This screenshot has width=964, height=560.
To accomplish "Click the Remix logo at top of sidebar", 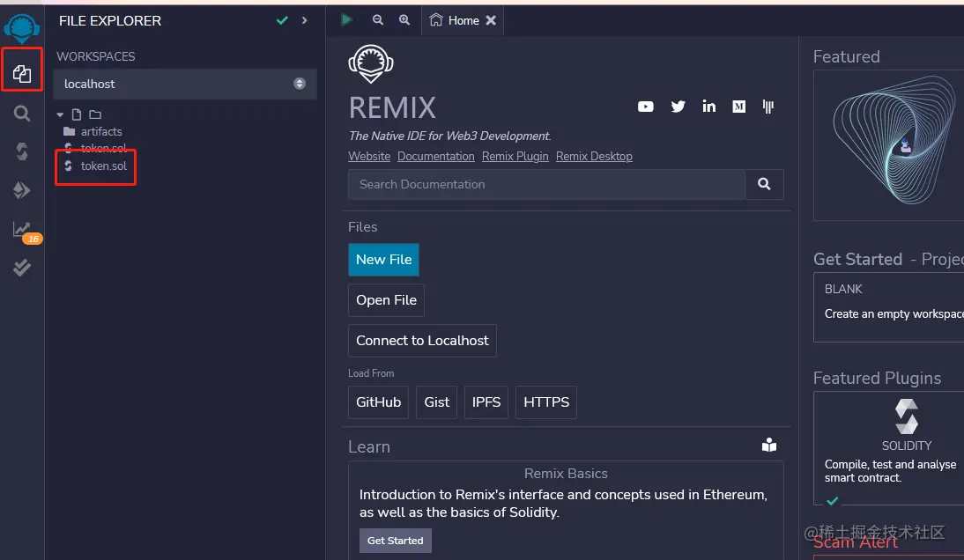I will point(21,27).
